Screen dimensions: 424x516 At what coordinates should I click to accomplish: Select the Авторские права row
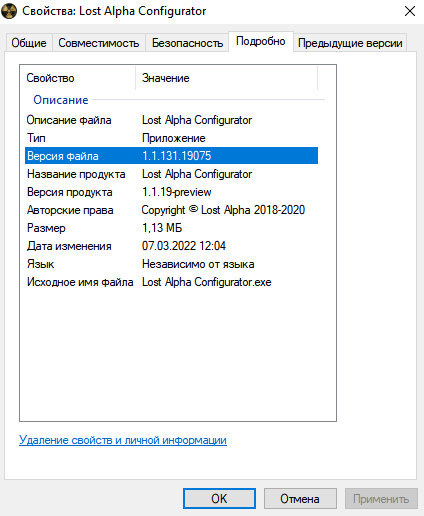tap(172, 210)
